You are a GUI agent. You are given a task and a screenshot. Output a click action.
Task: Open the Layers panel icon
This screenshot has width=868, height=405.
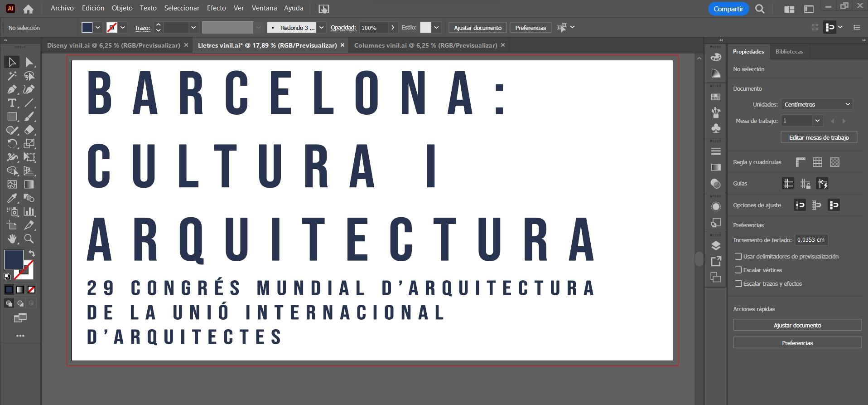716,246
